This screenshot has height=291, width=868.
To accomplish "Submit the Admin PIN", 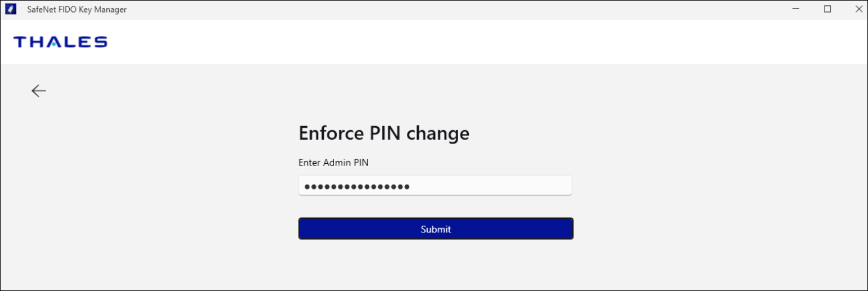I will tap(435, 229).
